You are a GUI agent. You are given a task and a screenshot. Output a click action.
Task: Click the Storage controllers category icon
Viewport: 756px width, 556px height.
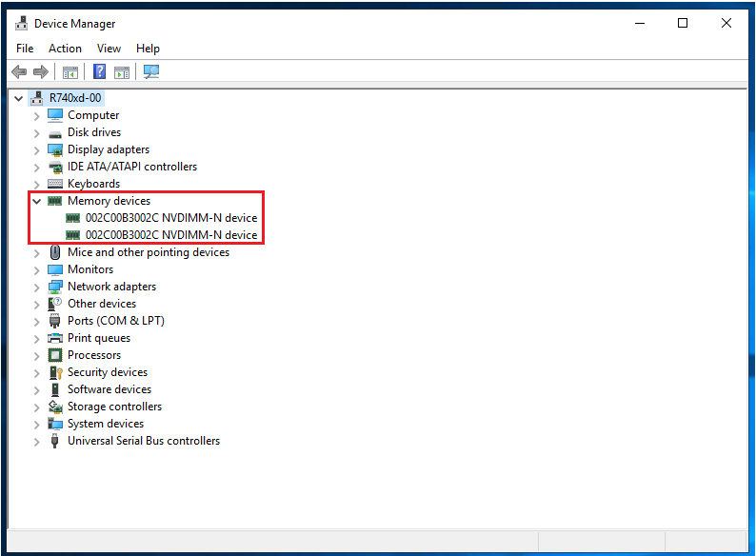click(x=55, y=407)
